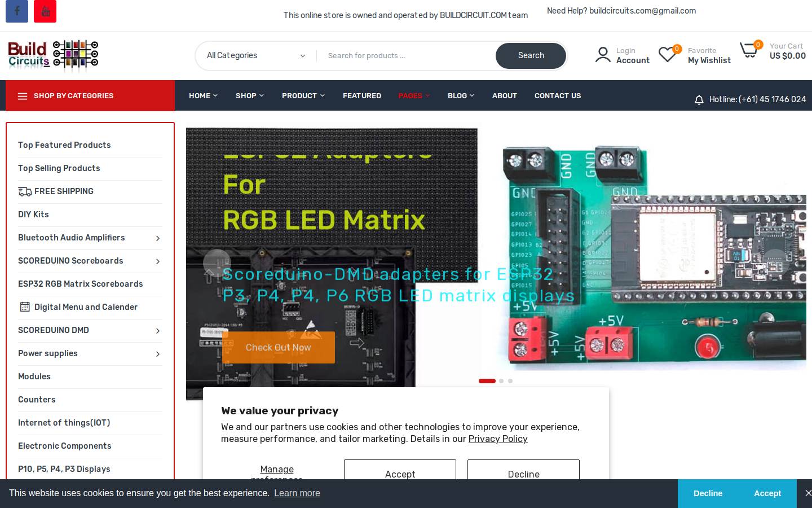
Task: Open the Privacy Policy link
Action: (x=498, y=439)
